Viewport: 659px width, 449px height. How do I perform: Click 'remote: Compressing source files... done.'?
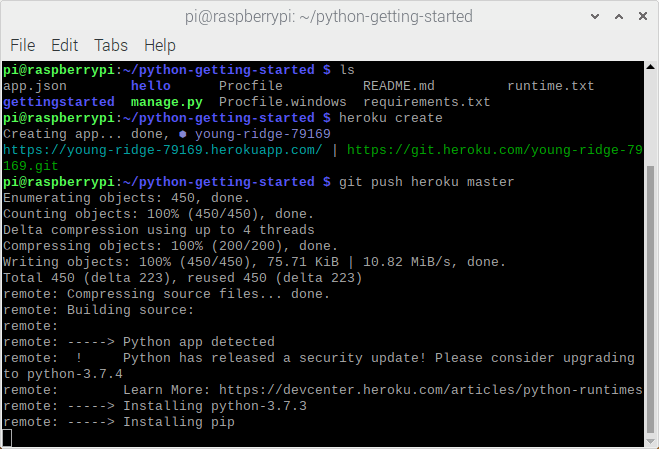point(166,293)
